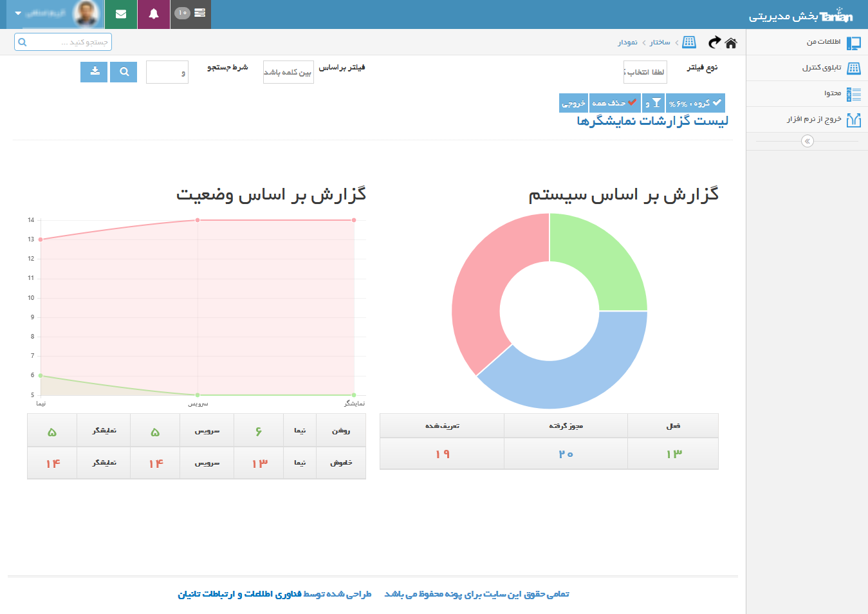Open the tasks list icon with badge 10
The height and width of the screenshot is (614, 868).
[190, 14]
